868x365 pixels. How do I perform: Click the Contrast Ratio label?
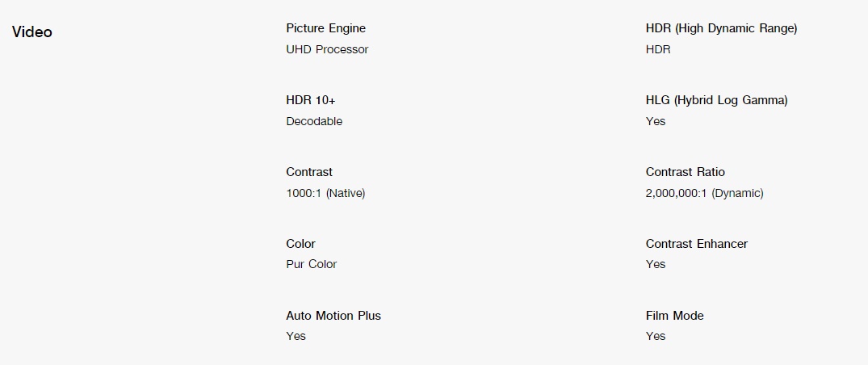(685, 172)
